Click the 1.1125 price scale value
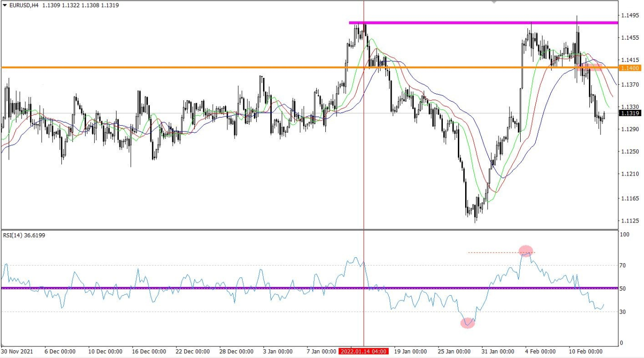This screenshot has width=644, height=358. [x=631, y=221]
